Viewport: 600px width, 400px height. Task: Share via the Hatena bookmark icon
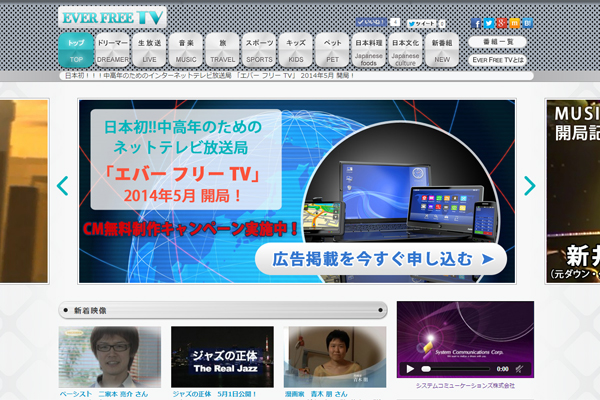click(527, 23)
